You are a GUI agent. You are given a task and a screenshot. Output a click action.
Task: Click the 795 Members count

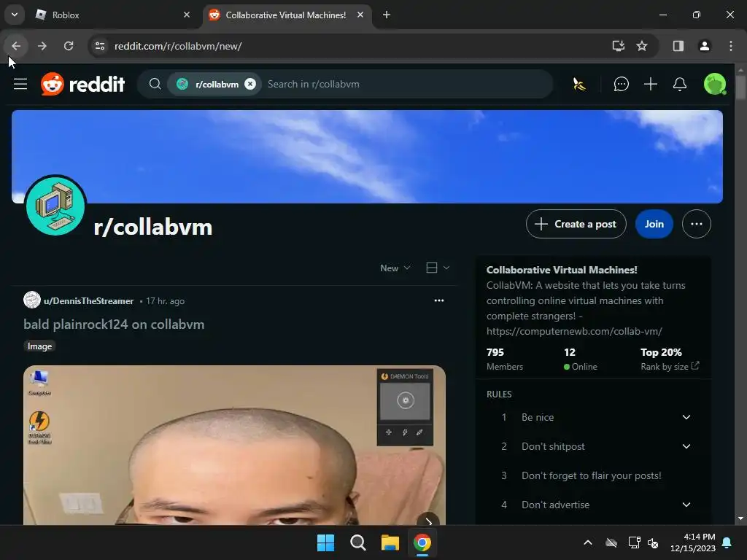point(505,359)
